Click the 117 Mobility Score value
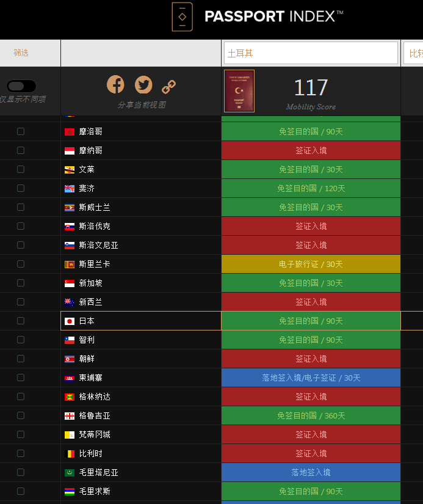Screen dimensions: 423x504 [311, 87]
